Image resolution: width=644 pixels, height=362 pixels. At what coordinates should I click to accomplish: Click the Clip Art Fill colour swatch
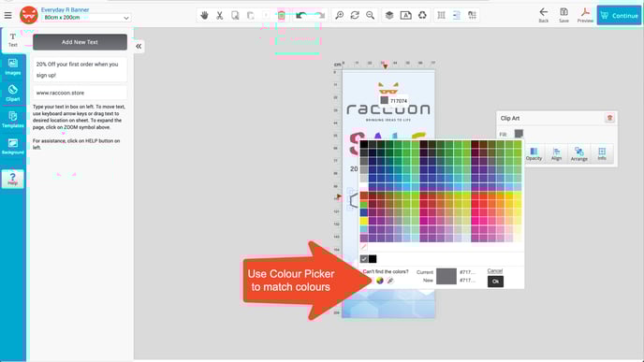pyautogui.click(x=519, y=134)
